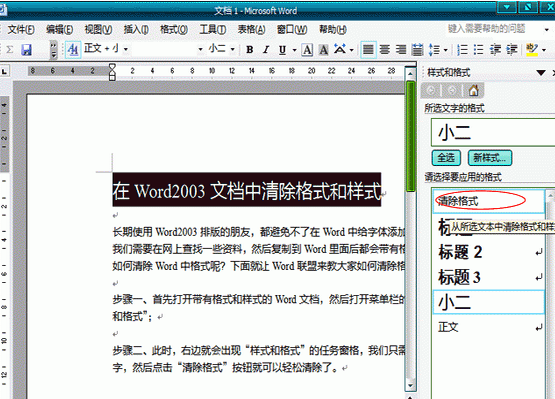Open the 编辑 menu
555x399 pixels.
coord(59,29)
